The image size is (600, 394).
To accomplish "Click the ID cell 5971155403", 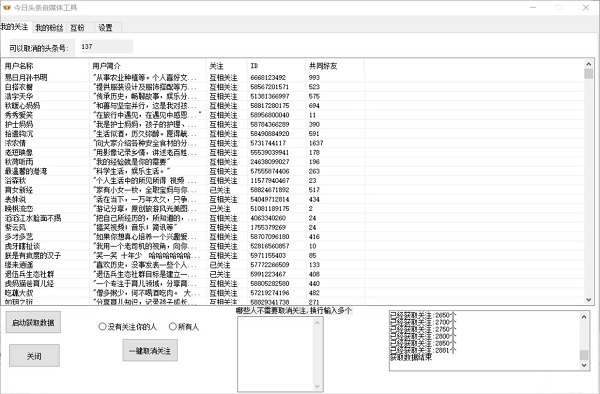I will [268, 256].
